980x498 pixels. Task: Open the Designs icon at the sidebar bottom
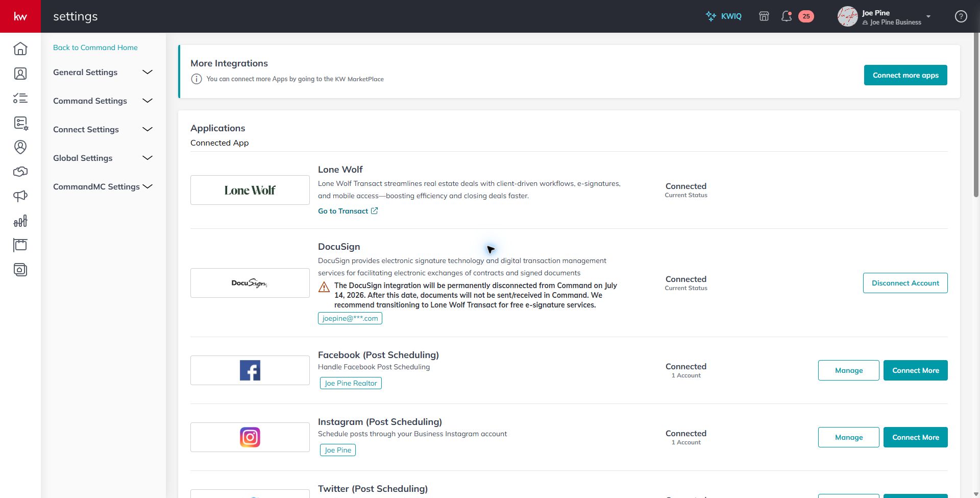(x=20, y=270)
